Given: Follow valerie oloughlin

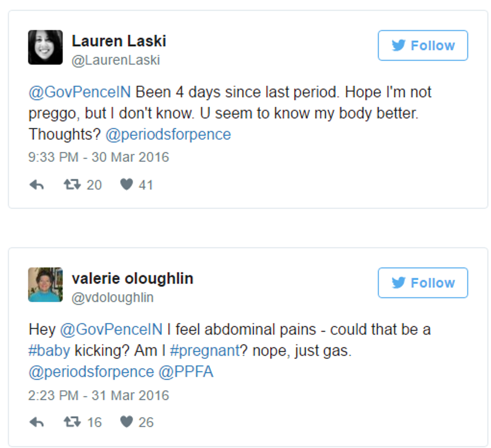Looking at the screenshot, I should pos(422,283).
